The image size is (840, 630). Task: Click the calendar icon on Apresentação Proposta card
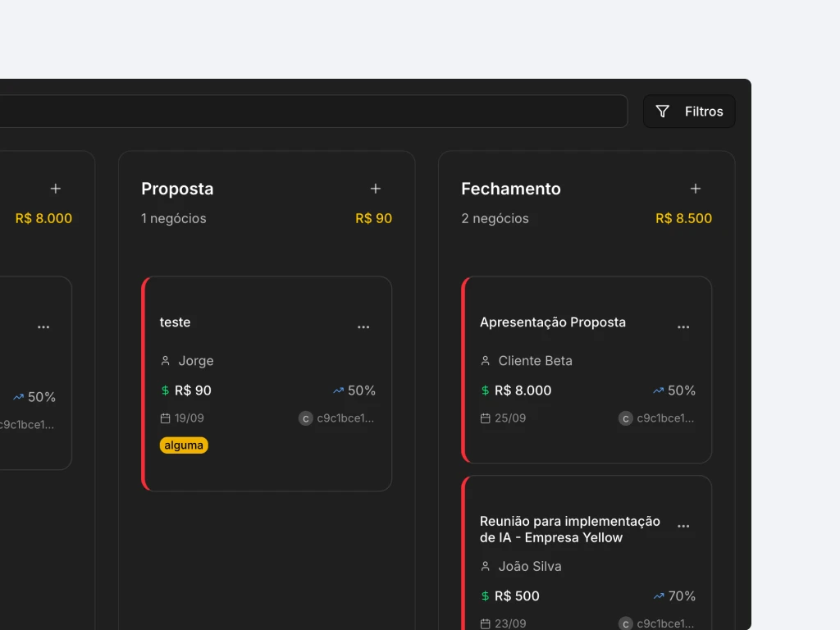coord(485,418)
